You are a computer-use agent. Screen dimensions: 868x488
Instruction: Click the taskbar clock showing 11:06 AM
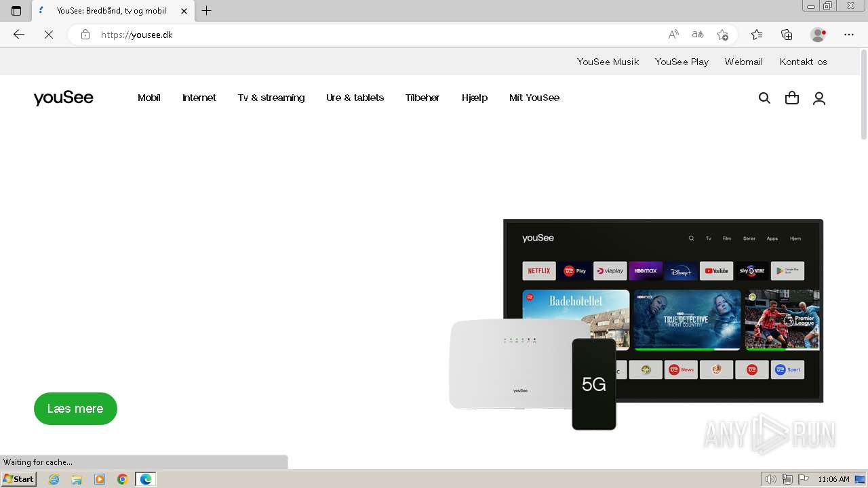[x=833, y=479]
